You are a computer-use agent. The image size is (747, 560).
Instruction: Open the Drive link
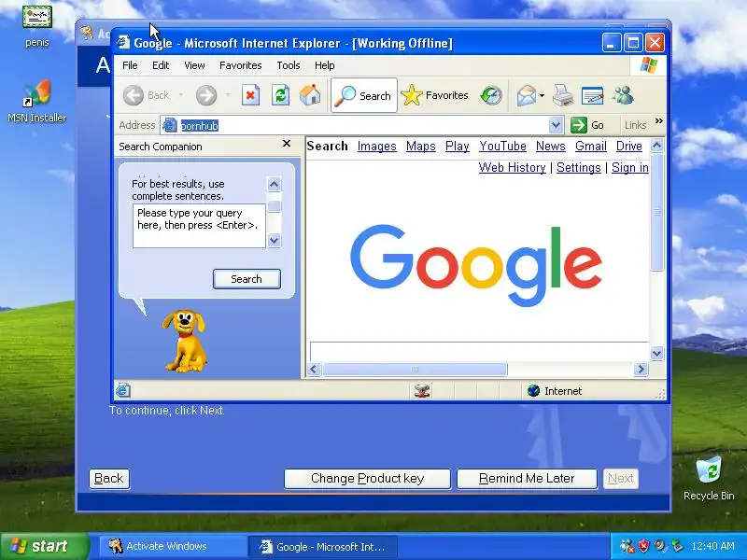[x=628, y=147]
